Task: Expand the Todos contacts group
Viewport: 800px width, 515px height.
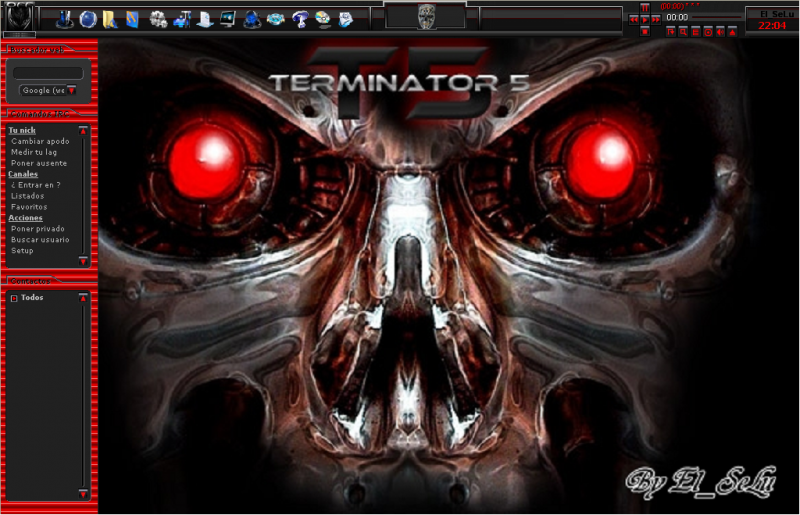Action: (x=14, y=298)
